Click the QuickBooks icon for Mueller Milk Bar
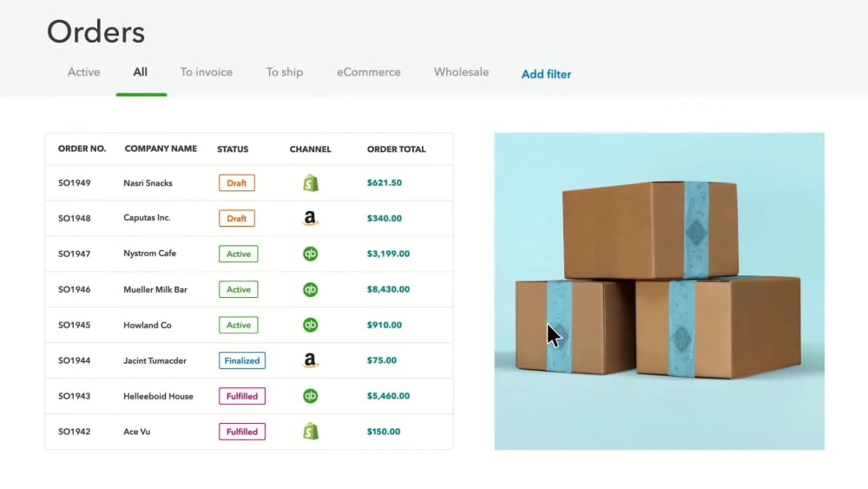Image resolution: width=868 pixels, height=489 pixels. 311,289
